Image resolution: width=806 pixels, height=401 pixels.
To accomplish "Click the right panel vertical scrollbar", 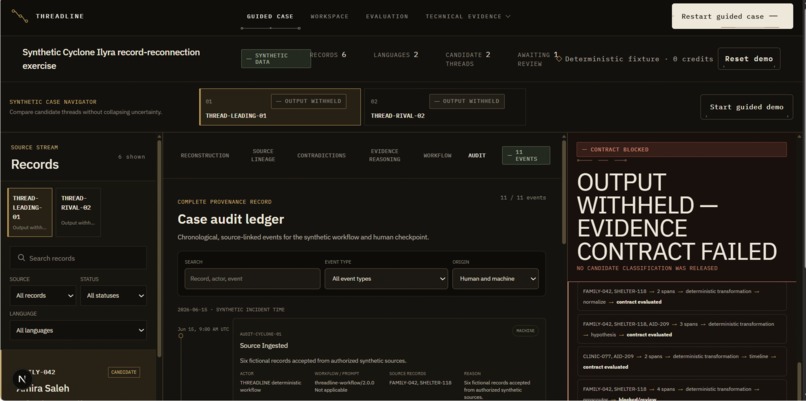I will point(798,380).
